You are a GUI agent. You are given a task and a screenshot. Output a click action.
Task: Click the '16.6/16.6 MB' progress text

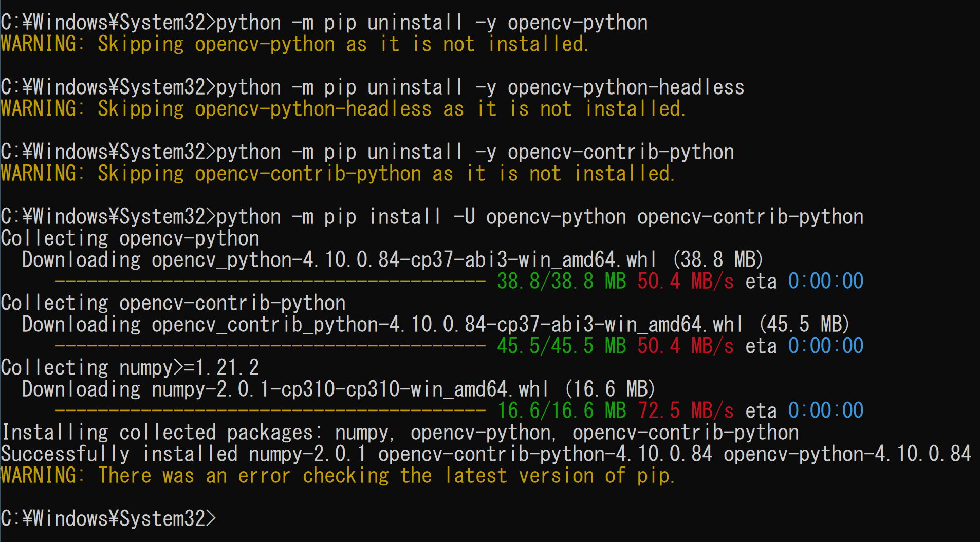click(x=562, y=411)
